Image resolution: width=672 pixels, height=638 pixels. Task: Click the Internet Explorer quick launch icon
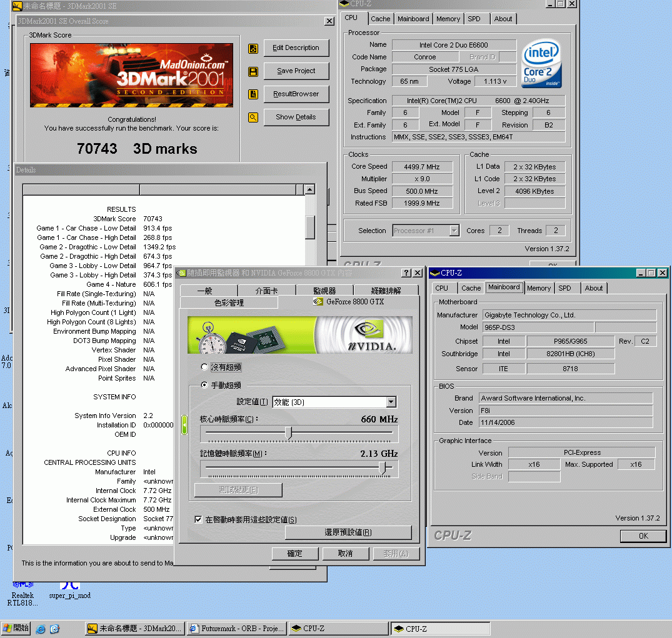click(41, 629)
